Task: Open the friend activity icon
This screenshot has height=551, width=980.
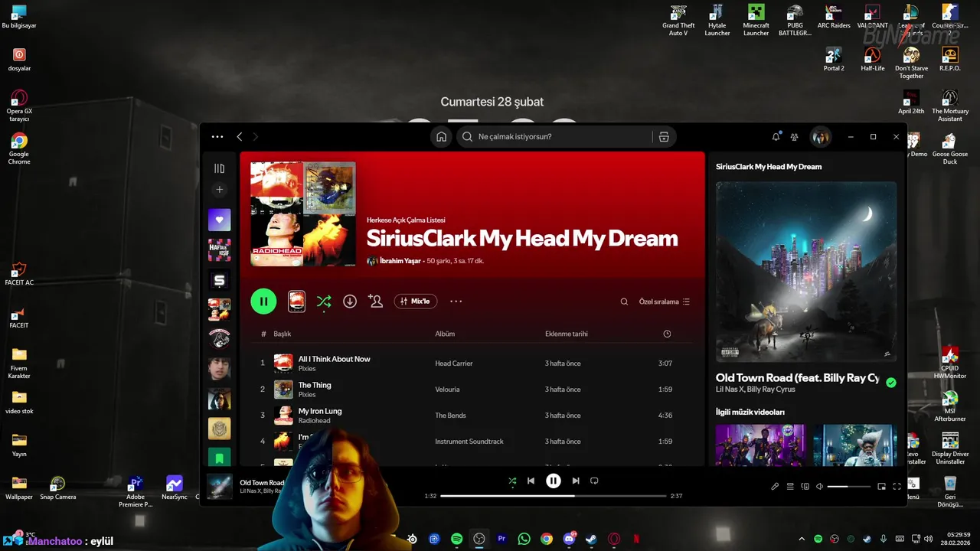Action: click(x=795, y=137)
